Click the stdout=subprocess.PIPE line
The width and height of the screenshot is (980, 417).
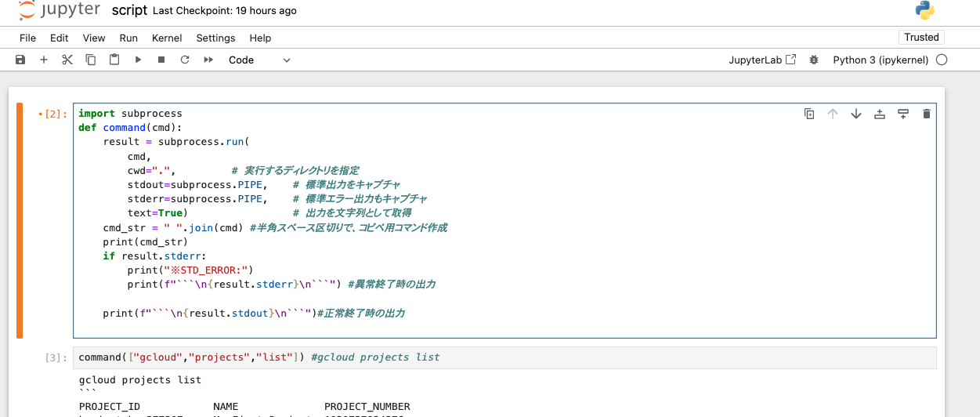click(x=197, y=184)
